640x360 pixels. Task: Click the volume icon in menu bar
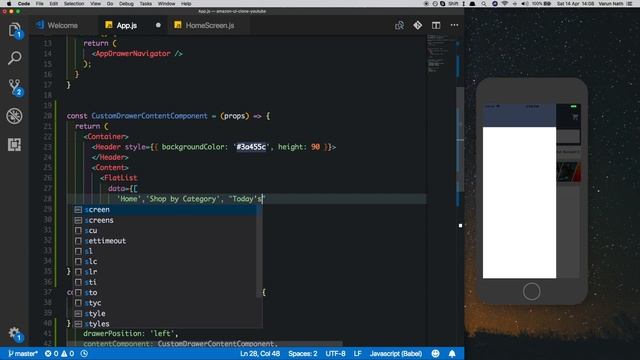click(x=525, y=4)
